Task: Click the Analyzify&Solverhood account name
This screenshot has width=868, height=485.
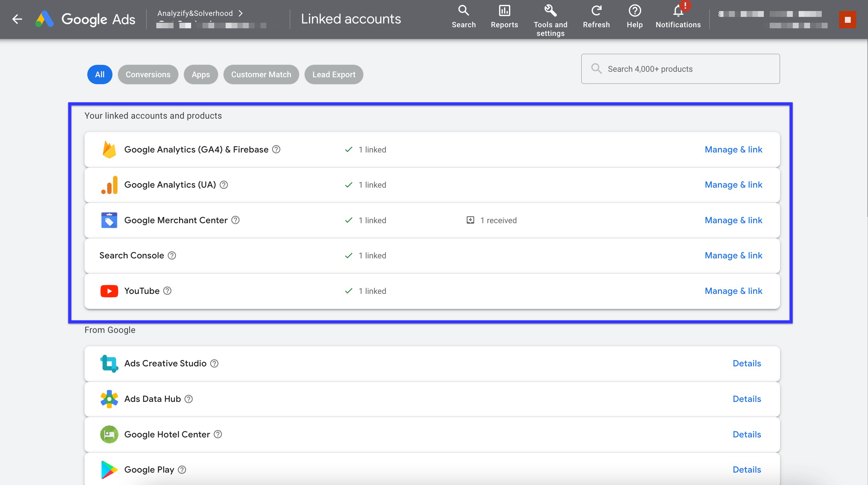Action: [x=195, y=13]
